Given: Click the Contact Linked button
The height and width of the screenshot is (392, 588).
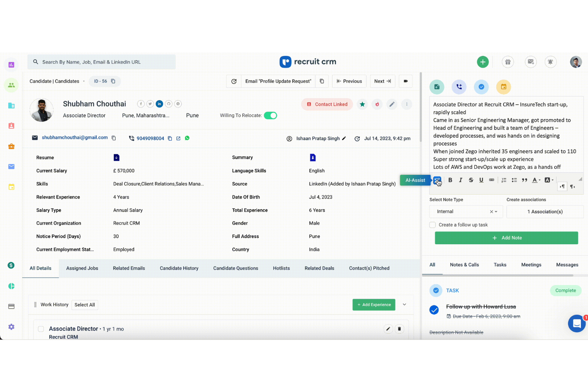Looking at the screenshot, I should [x=327, y=104].
